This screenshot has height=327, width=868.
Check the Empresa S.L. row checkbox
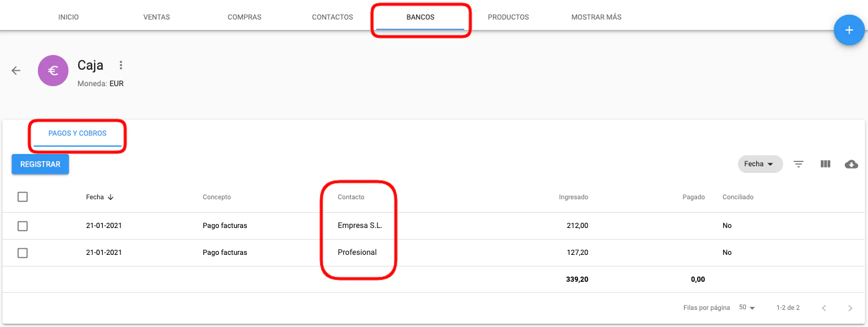[23, 226]
